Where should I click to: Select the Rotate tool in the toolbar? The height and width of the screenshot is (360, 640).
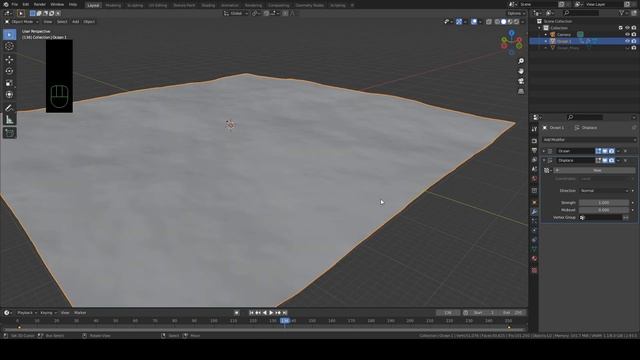coord(9,71)
